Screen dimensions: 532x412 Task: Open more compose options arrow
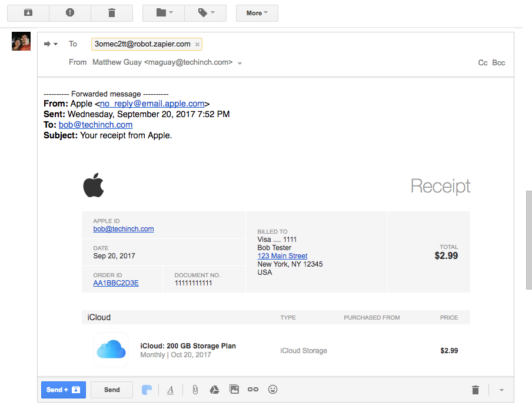(x=501, y=390)
